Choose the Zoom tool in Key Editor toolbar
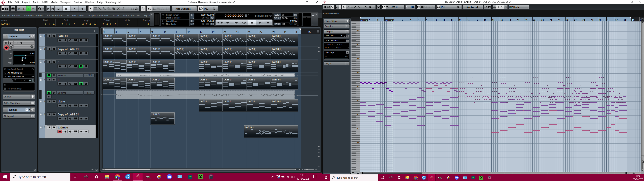This screenshot has height=181, width=644. (x=370, y=7)
